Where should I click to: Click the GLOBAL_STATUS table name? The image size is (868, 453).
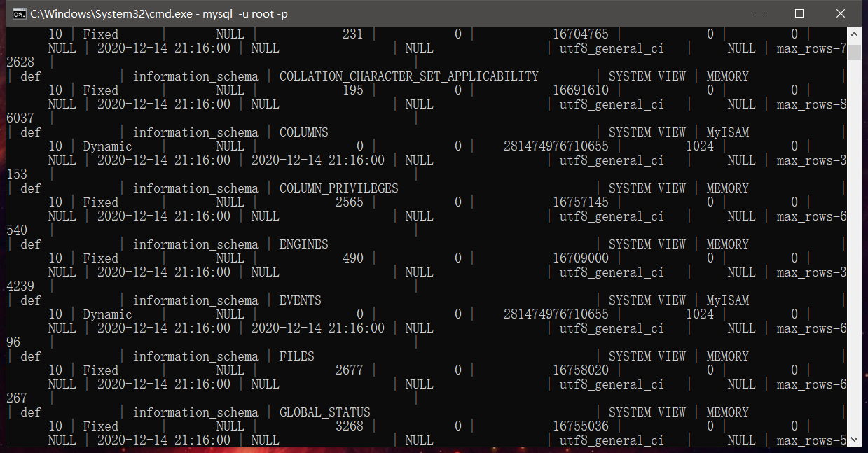325,412
